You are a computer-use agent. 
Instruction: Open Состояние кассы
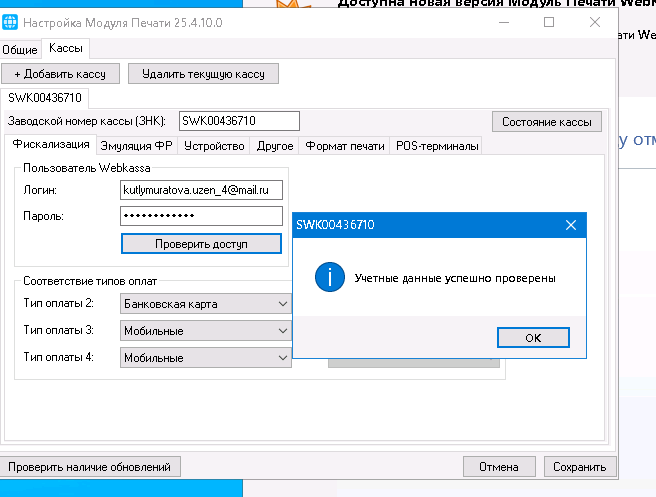(547, 122)
